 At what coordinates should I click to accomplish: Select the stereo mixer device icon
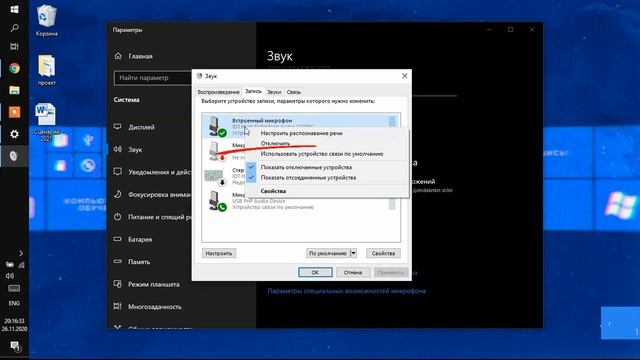click(x=215, y=176)
